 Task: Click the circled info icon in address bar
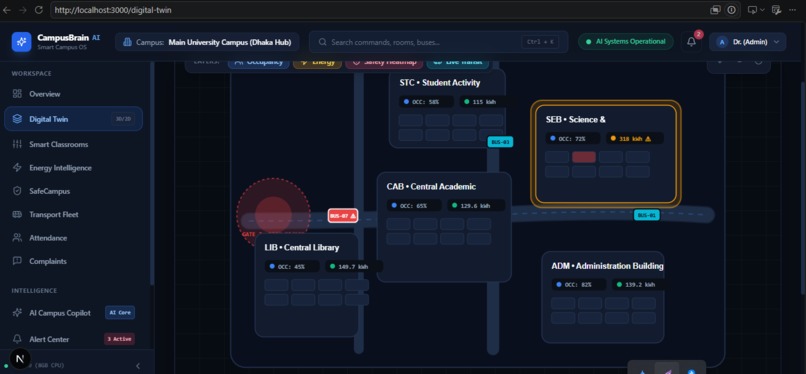click(731, 10)
